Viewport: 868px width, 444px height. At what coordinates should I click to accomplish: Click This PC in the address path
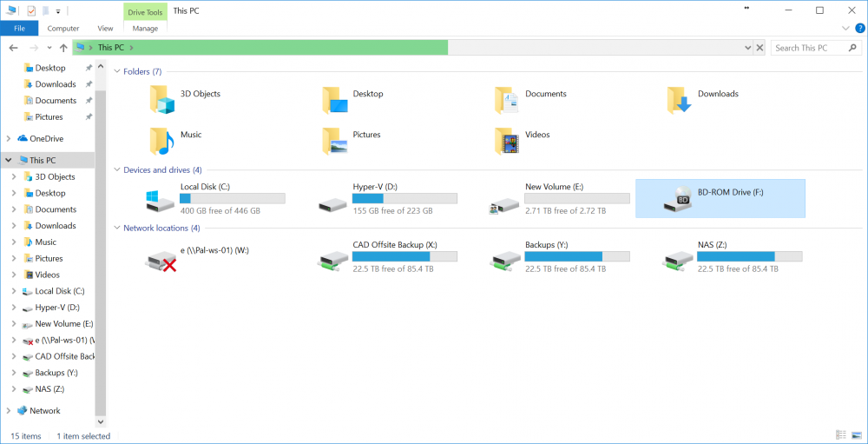111,49
